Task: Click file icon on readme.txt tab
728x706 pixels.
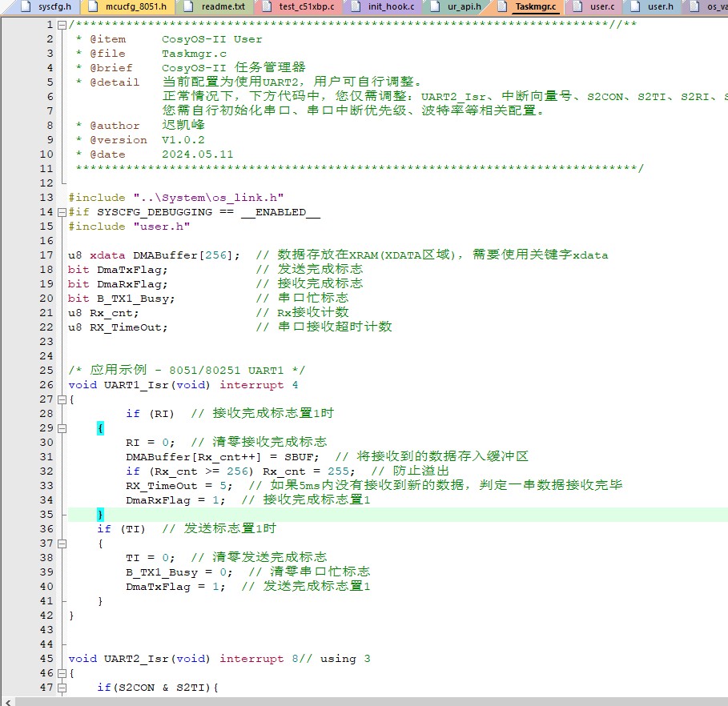Action: (x=188, y=6)
